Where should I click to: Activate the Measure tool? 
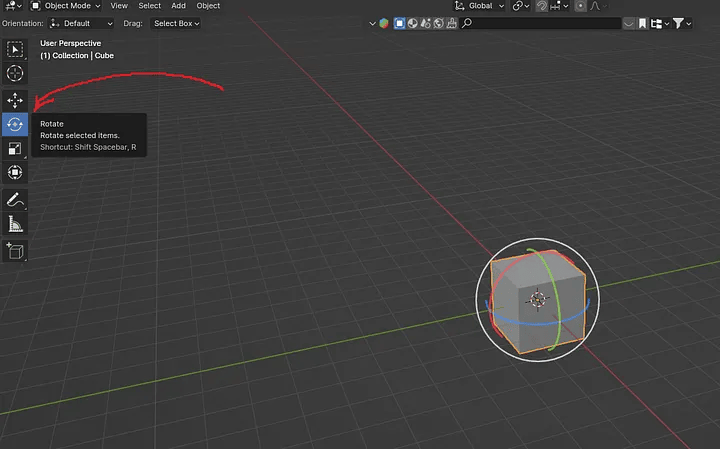[x=15, y=224]
